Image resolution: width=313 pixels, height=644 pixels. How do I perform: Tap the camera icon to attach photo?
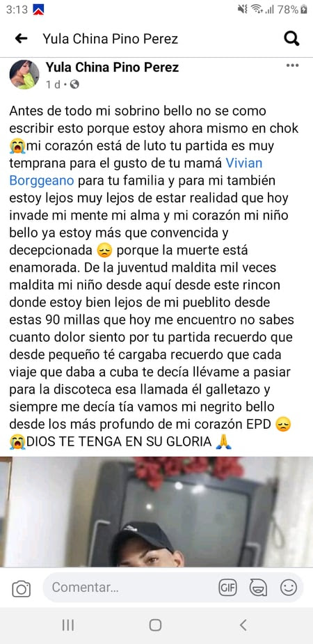tap(22, 588)
